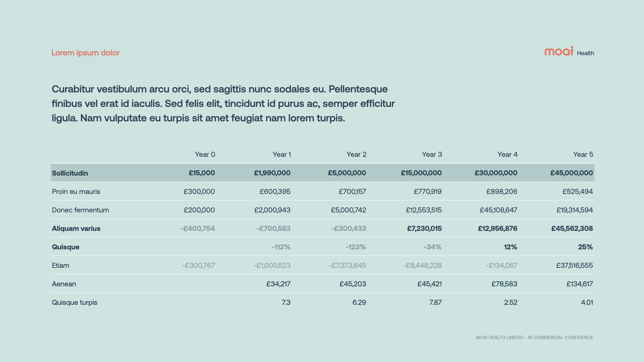This screenshot has height=362, width=644.
Task: Select the Sollicitudin row label
Action: [x=70, y=173]
